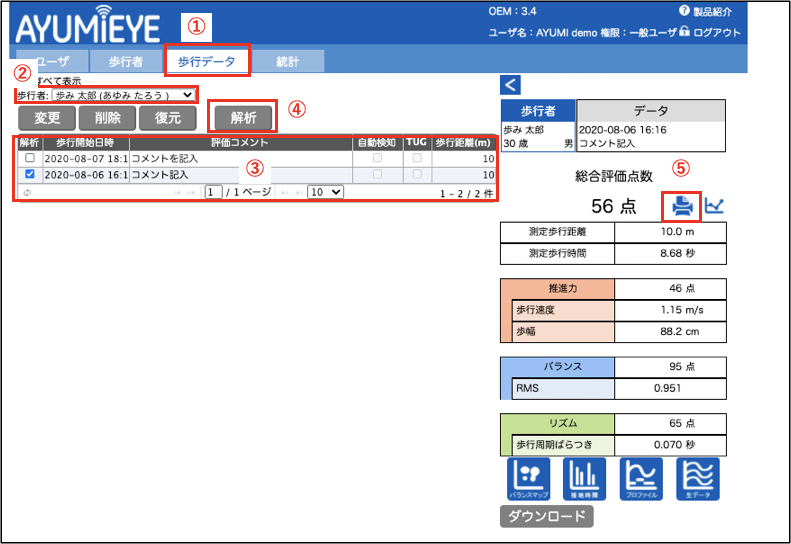Select the 歩行データ tab
Viewport: 791px width, 544px height.
coord(207,62)
